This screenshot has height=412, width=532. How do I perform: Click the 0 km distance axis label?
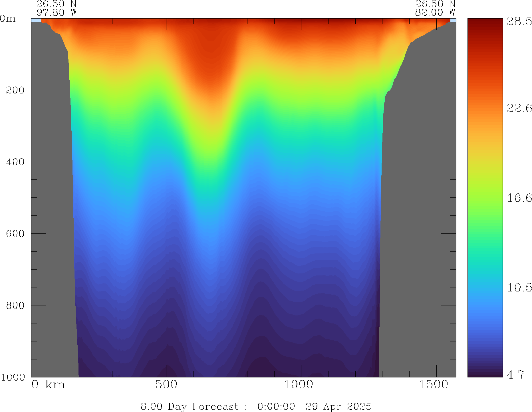[x=48, y=385]
